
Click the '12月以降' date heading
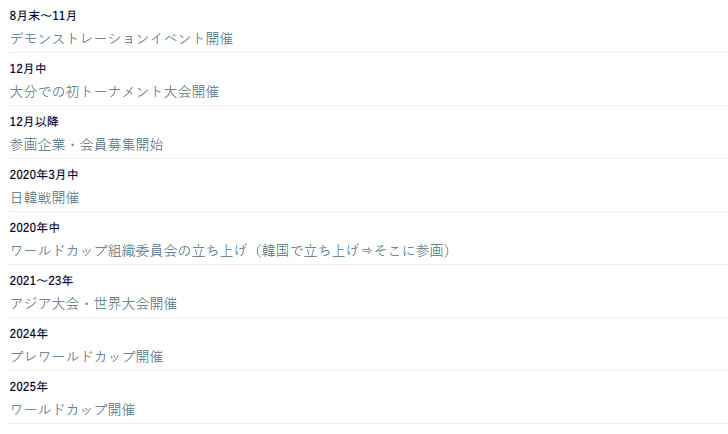pyautogui.click(x=34, y=122)
